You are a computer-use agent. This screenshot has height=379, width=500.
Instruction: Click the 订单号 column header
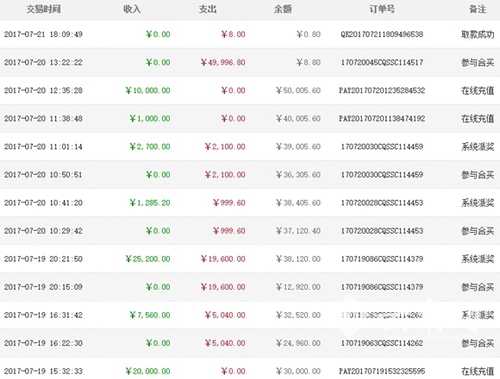point(382,9)
